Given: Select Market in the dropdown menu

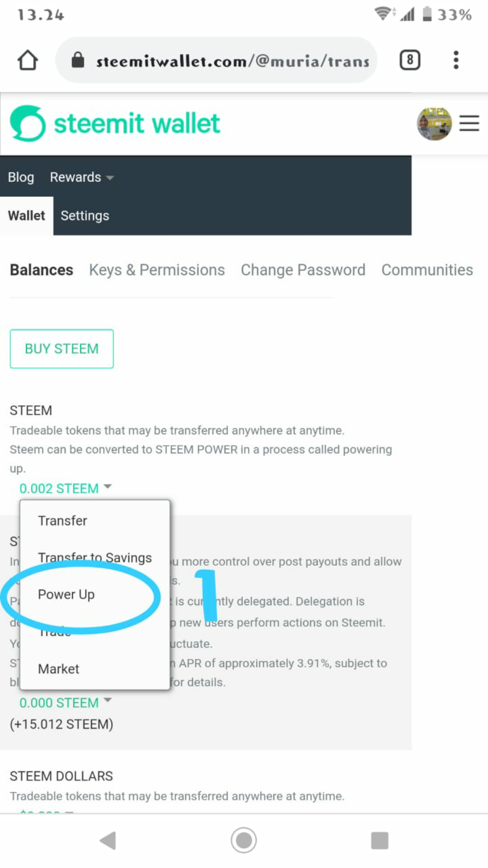Looking at the screenshot, I should (59, 669).
